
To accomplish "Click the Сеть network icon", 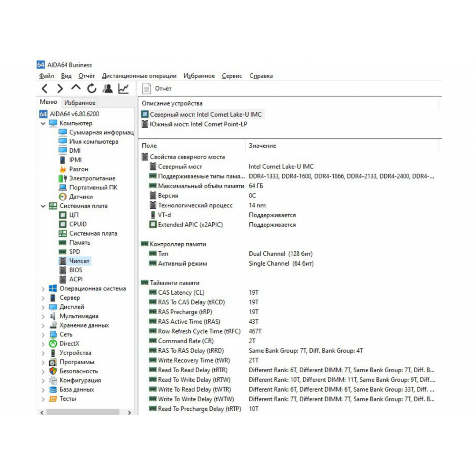I will 53,334.
